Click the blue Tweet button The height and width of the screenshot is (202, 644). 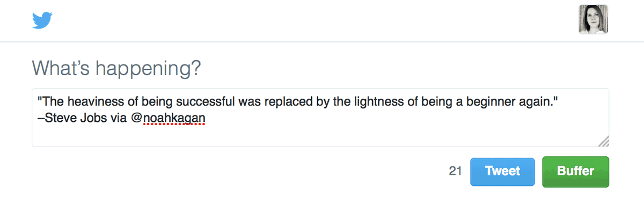point(502,171)
